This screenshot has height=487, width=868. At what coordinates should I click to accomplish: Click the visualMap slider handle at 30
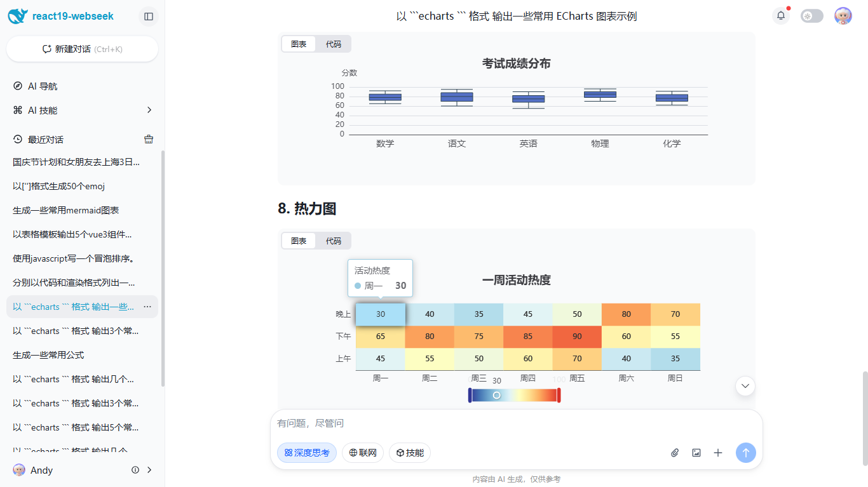click(x=497, y=395)
